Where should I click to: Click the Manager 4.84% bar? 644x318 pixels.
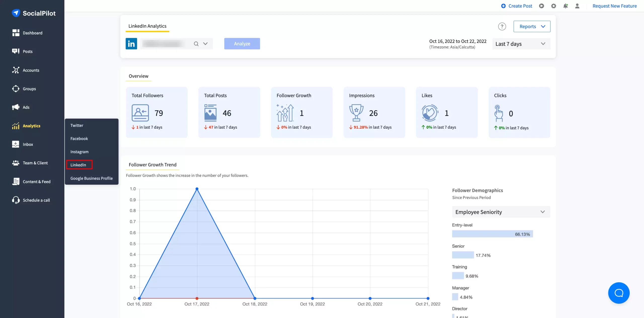(x=455, y=297)
